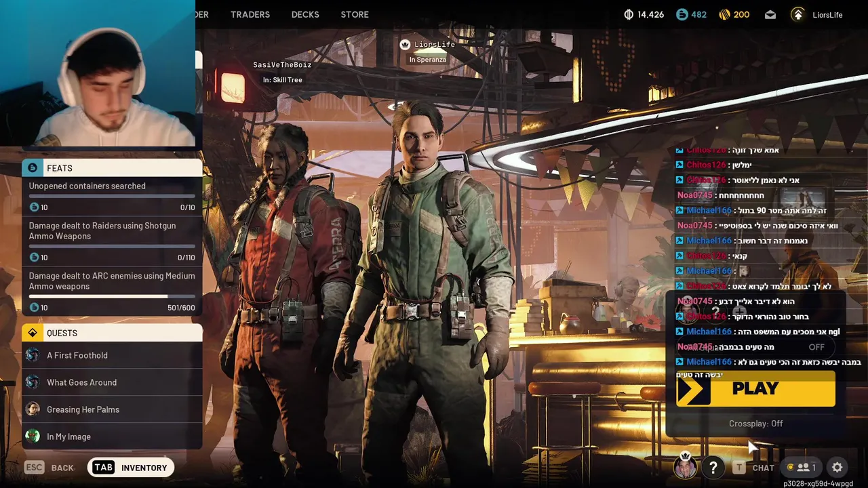Open the T CHAT button

tap(753, 467)
